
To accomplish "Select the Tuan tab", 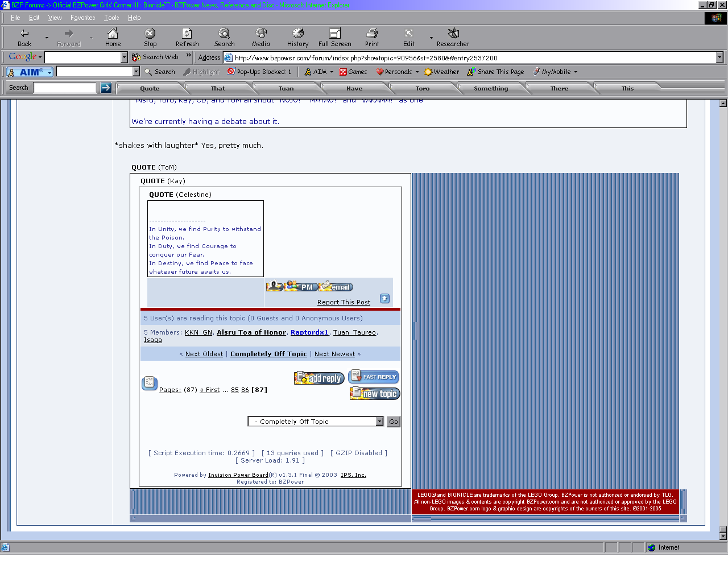I will (x=287, y=88).
